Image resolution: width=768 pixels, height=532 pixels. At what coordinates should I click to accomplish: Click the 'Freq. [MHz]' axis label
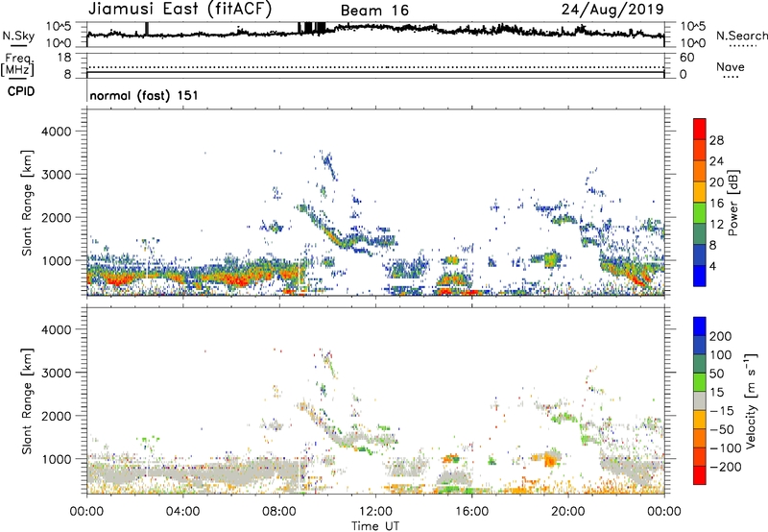pos(17,65)
